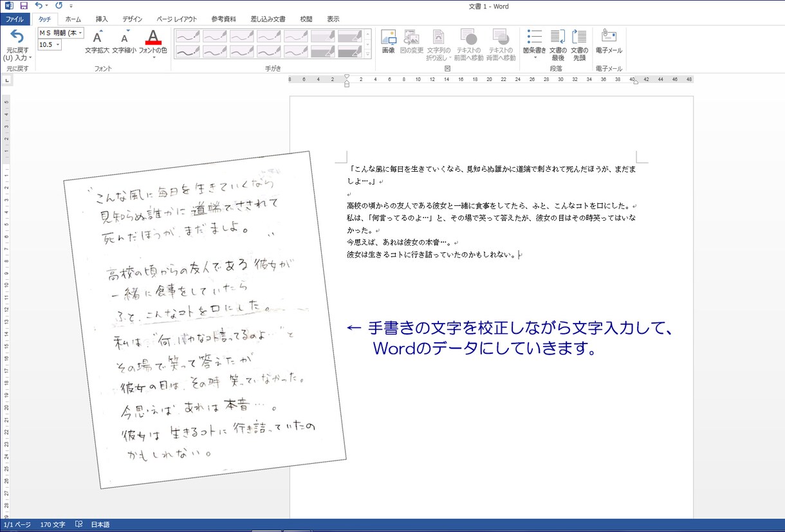
Task: Click the line 今思えば、あれは彼女の本音…。
Action: [400, 243]
